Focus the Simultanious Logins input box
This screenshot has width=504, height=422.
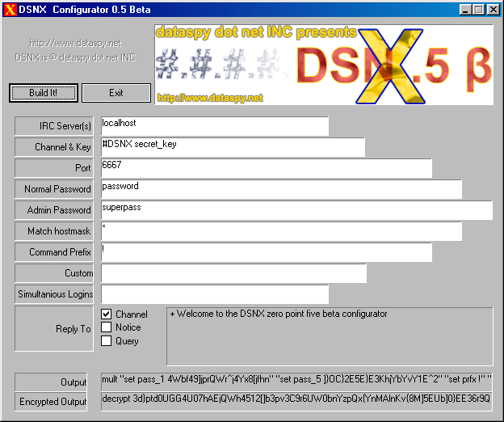click(x=214, y=294)
